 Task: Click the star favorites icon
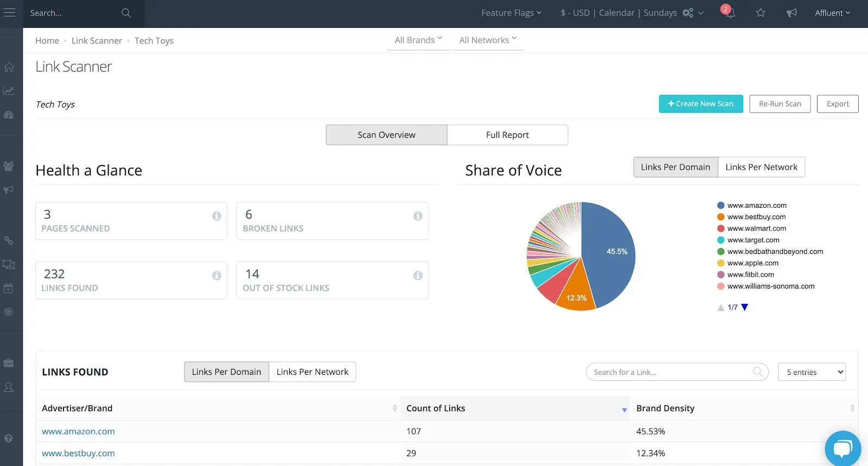tap(761, 12)
